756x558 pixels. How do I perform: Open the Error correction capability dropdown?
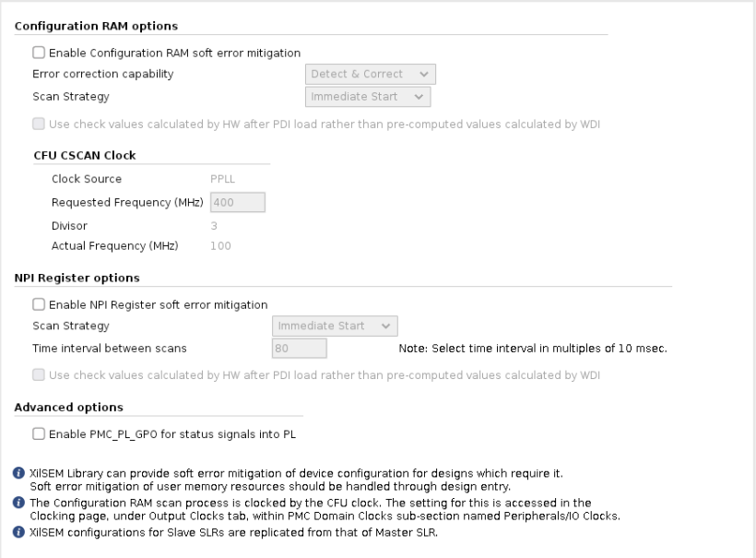click(370, 74)
